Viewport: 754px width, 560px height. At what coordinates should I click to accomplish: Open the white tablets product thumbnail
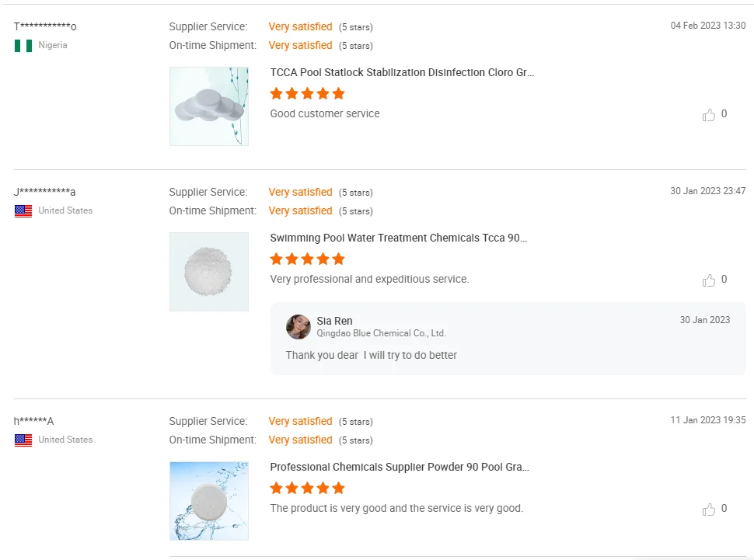click(x=209, y=106)
